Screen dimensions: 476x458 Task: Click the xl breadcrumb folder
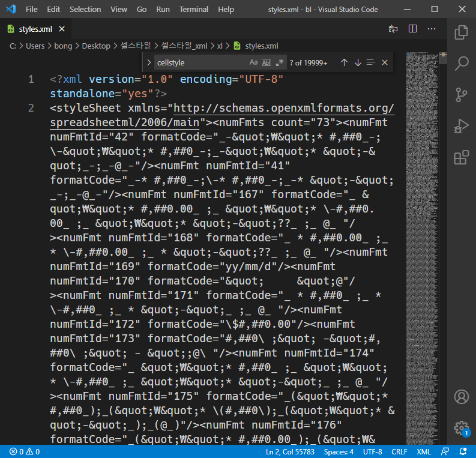click(220, 46)
